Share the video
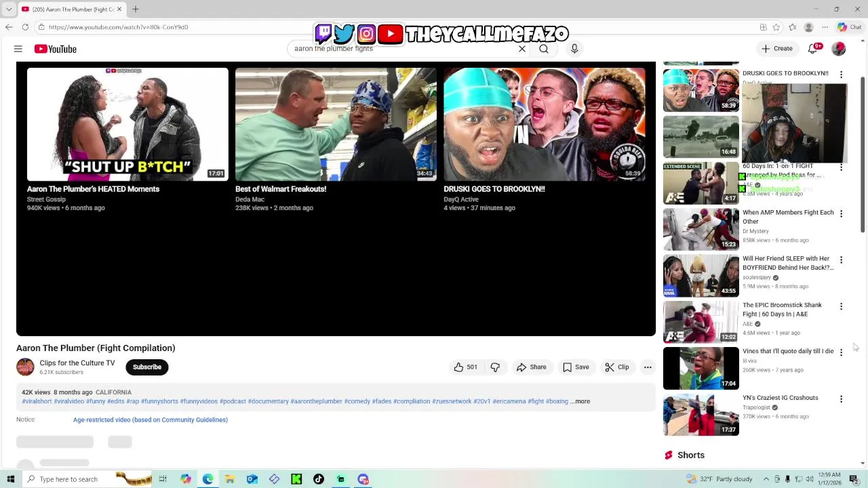 [x=531, y=367]
